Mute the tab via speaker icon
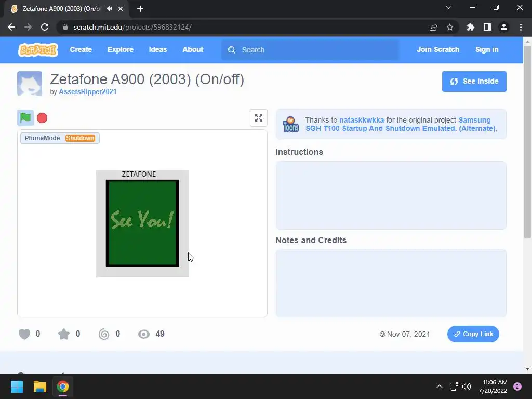This screenshot has width=532, height=399. pos(109,9)
